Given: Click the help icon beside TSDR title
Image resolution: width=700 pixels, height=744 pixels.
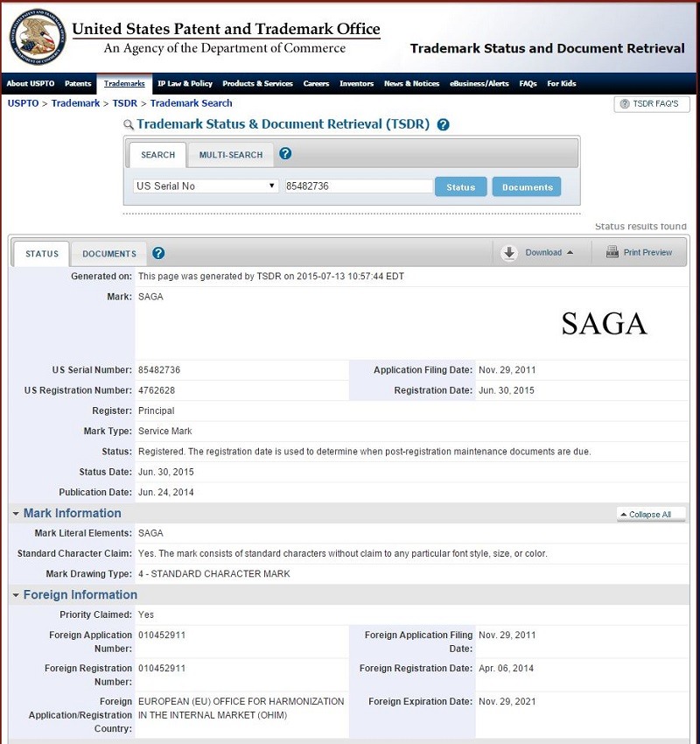Looking at the screenshot, I should point(443,125).
